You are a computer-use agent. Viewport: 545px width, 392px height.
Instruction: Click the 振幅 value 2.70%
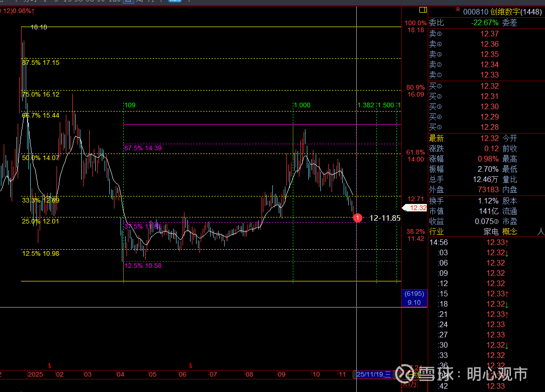(488, 169)
